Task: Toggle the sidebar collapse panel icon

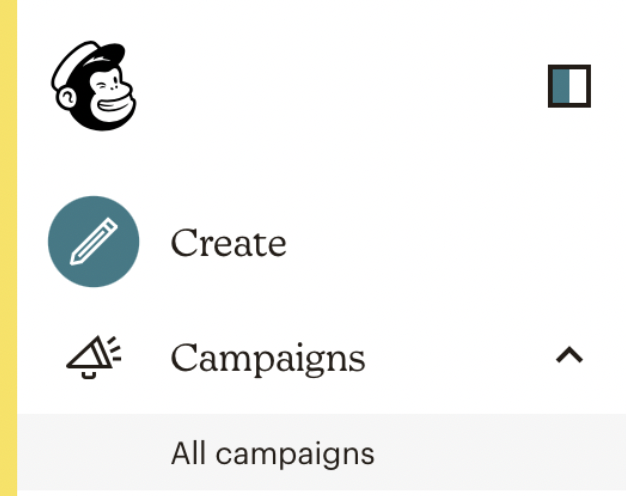Action: tap(569, 86)
